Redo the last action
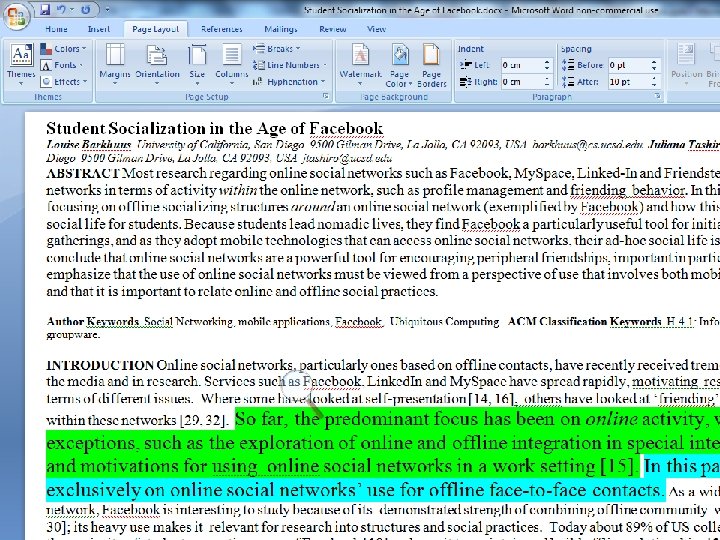Image resolution: width=720 pixels, height=540 pixels. (x=85, y=9)
